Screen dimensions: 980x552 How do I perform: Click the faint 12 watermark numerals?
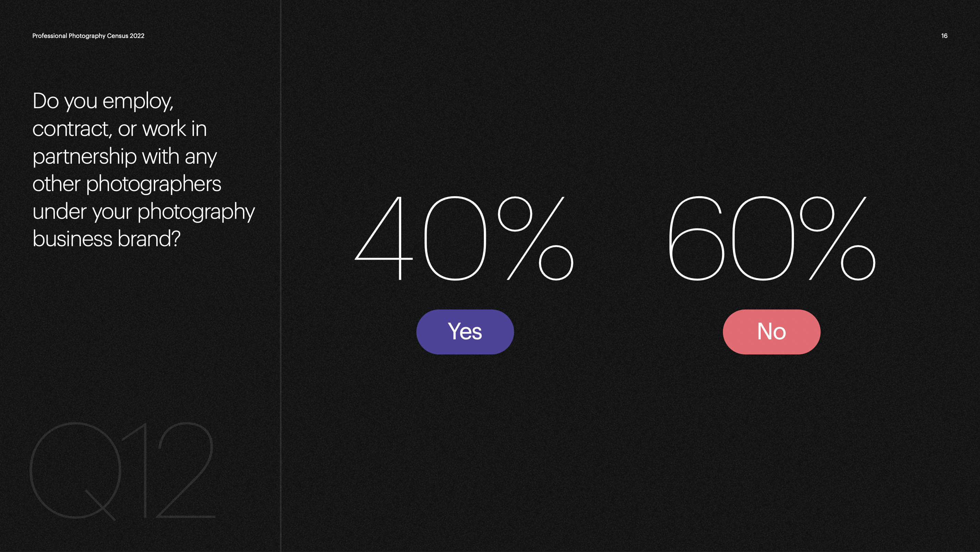(169, 470)
